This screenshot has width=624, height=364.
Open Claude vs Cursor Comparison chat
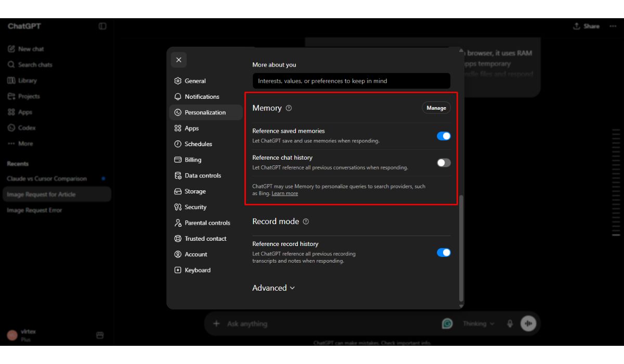pyautogui.click(x=57, y=179)
